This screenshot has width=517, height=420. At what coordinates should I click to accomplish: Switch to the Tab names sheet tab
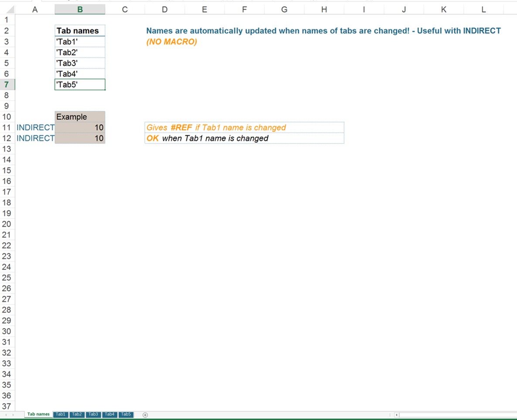38,414
